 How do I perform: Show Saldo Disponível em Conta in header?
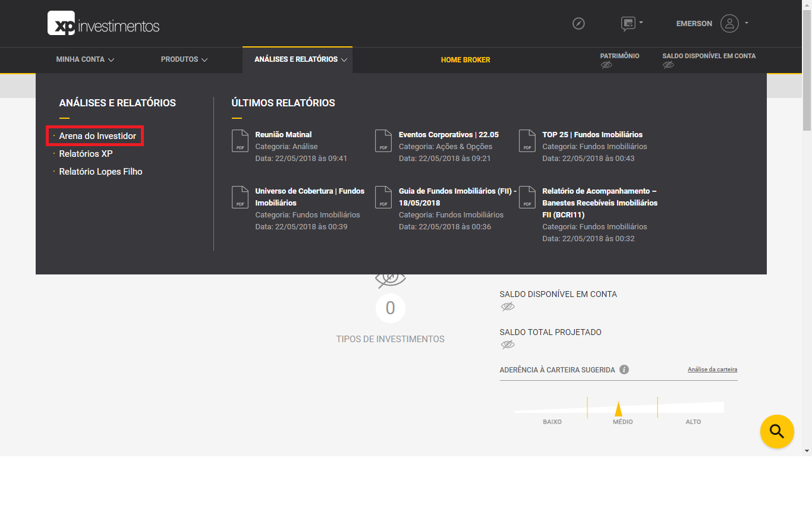point(669,65)
